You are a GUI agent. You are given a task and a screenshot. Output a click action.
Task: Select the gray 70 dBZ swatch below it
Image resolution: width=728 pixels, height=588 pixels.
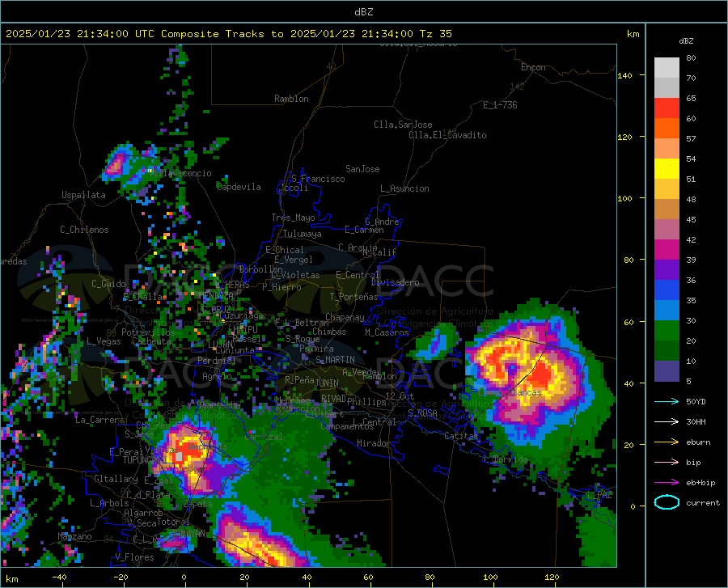pyautogui.click(x=667, y=87)
